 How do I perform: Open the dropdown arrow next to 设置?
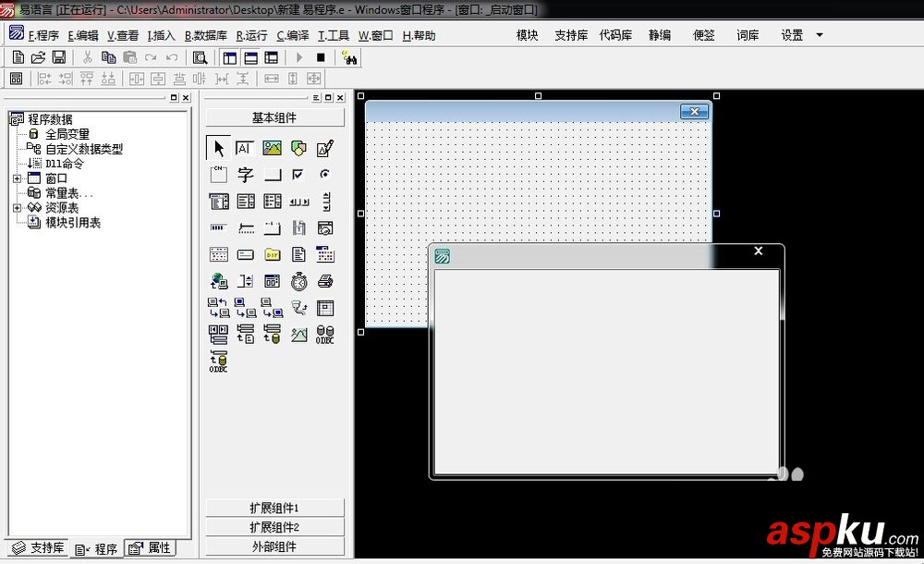(x=819, y=35)
